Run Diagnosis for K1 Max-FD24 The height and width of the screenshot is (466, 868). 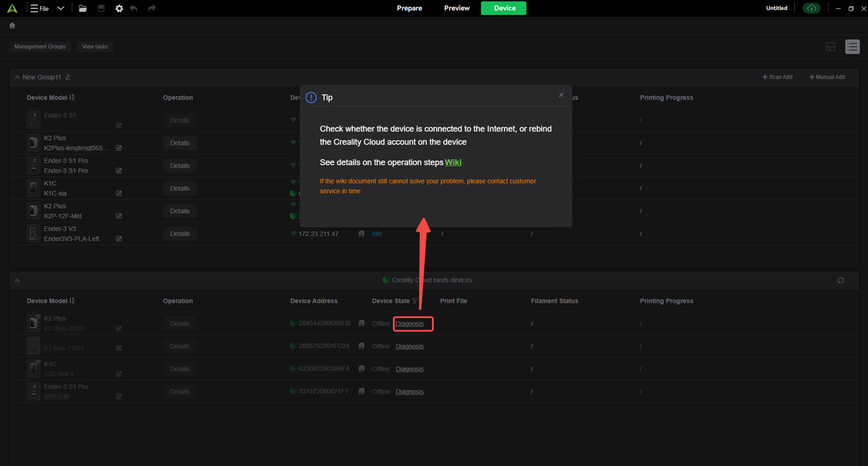[410, 346]
